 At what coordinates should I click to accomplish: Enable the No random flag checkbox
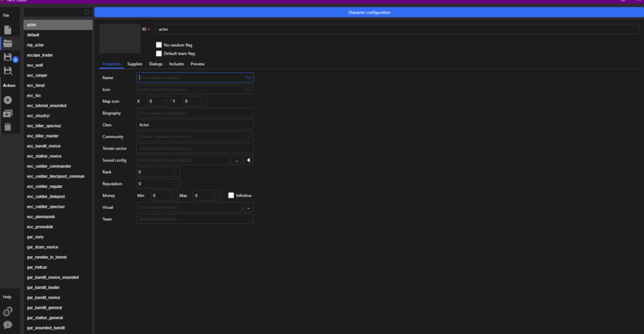click(159, 44)
